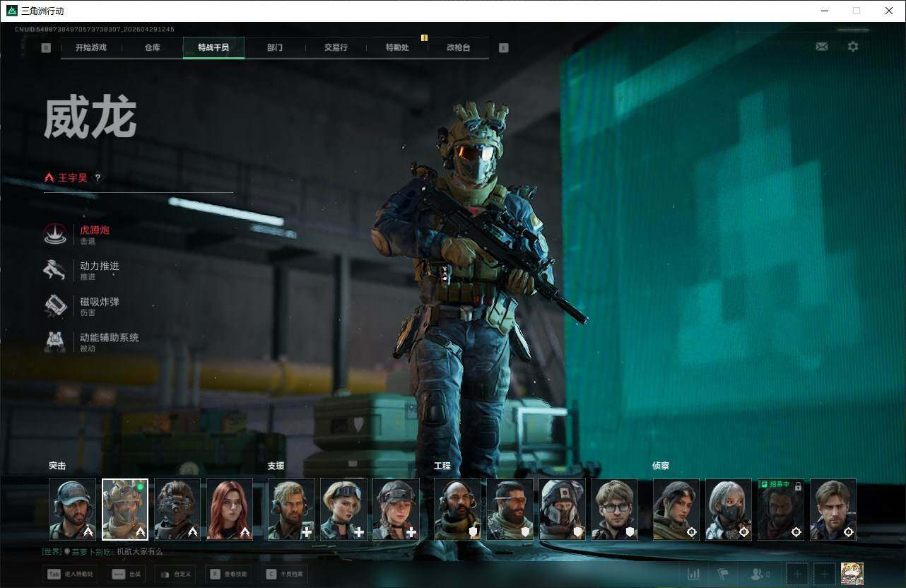906x588 pixels.
Task: Open the bar chart stats icon
Action: (694, 574)
